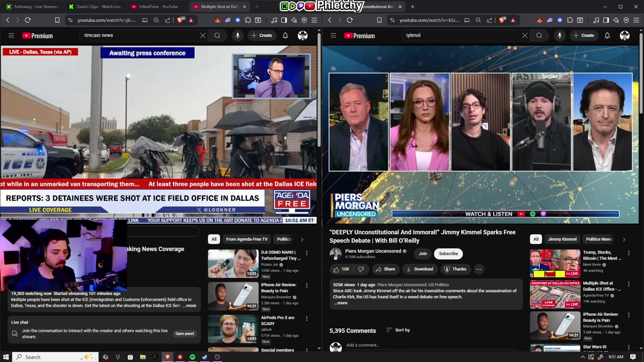The image size is (644, 362).
Task: Click the Thanks button
Action: [x=455, y=269]
